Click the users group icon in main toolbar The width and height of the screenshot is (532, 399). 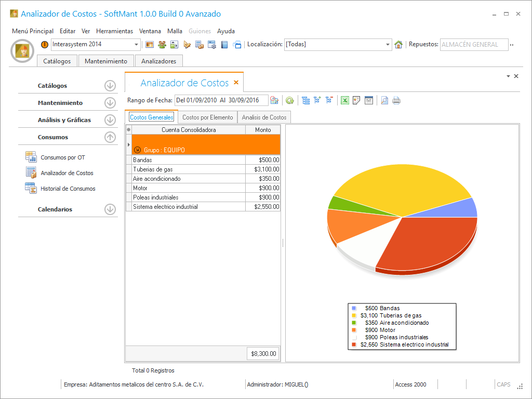click(162, 45)
